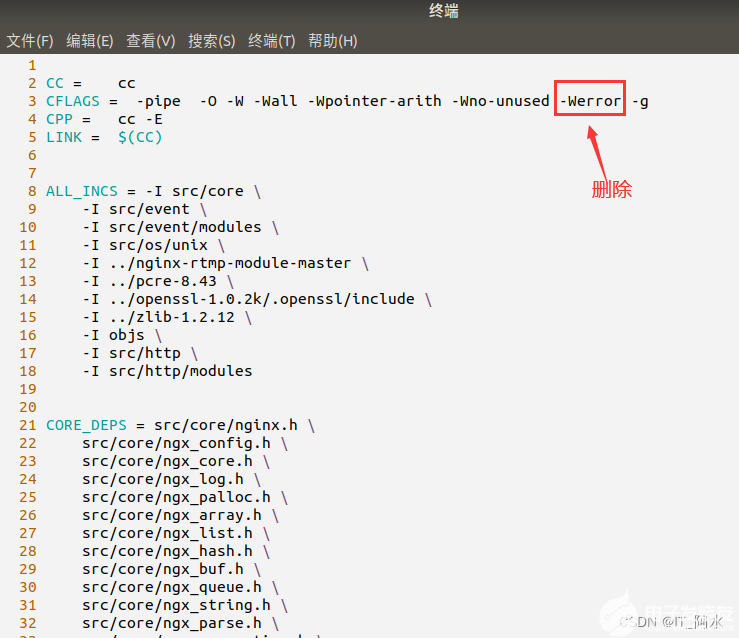The height and width of the screenshot is (638, 739).
Task: Click the CC variable on line 2
Action: pyautogui.click(x=55, y=83)
